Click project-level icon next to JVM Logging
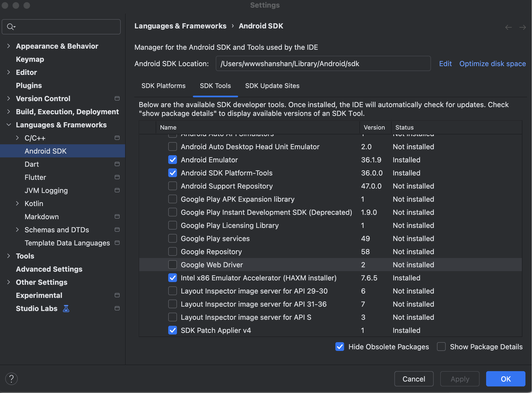This screenshot has height=393, width=532. (117, 190)
